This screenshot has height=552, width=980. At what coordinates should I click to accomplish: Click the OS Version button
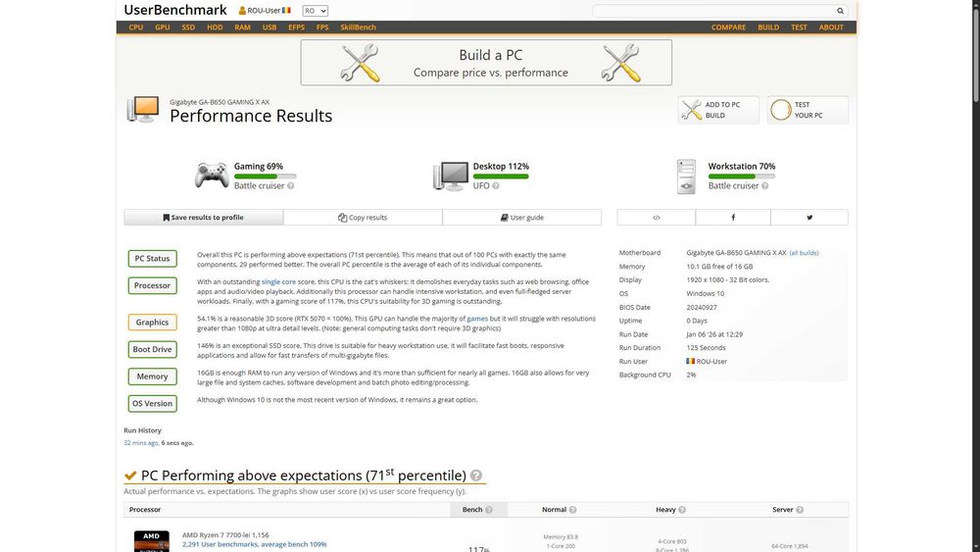[x=153, y=404]
